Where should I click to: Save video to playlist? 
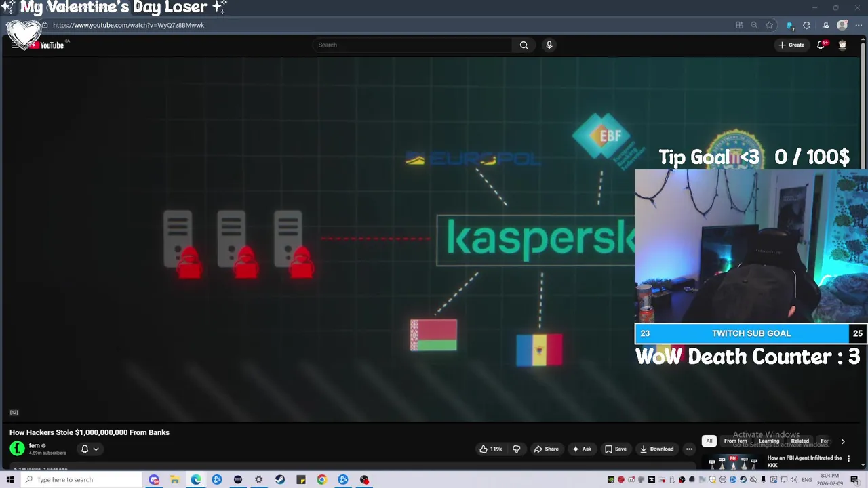pyautogui.click(x=616, y=449)
